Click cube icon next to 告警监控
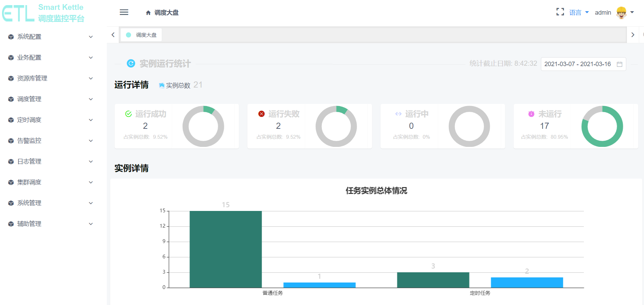This screenshot has width=644, height=305. tap(11, 141)
